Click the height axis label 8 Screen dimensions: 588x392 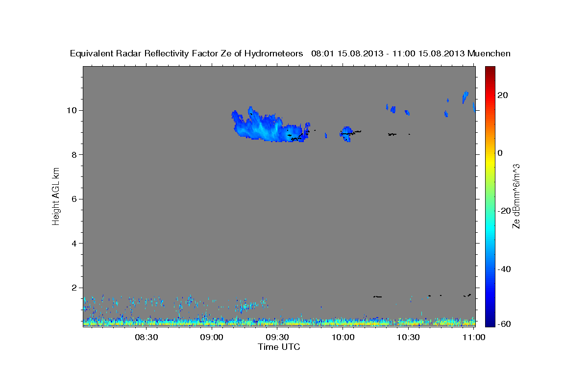(x=75, y=155)
